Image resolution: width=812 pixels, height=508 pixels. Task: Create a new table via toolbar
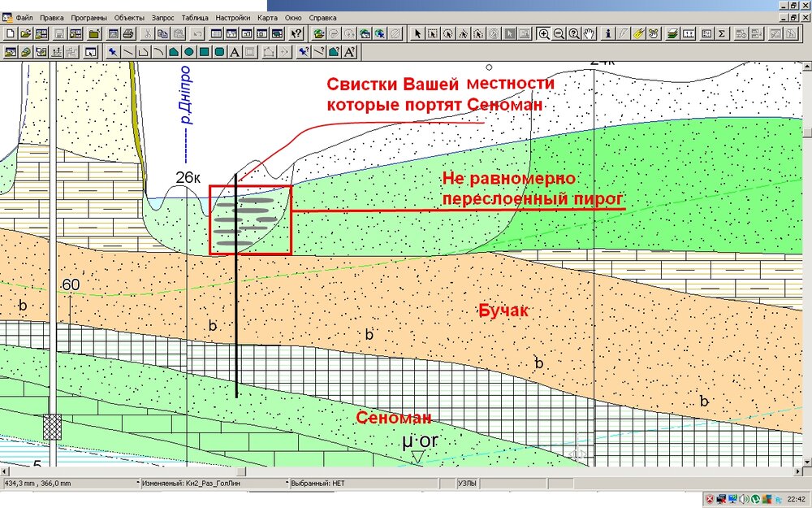click(10, 34)
